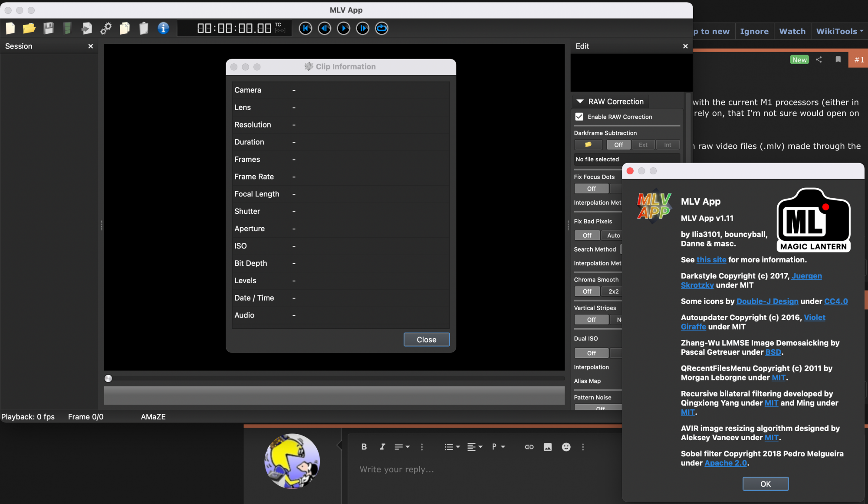
Task: Enable the RAW Correction checkbox
Action: tap(579, 116)
